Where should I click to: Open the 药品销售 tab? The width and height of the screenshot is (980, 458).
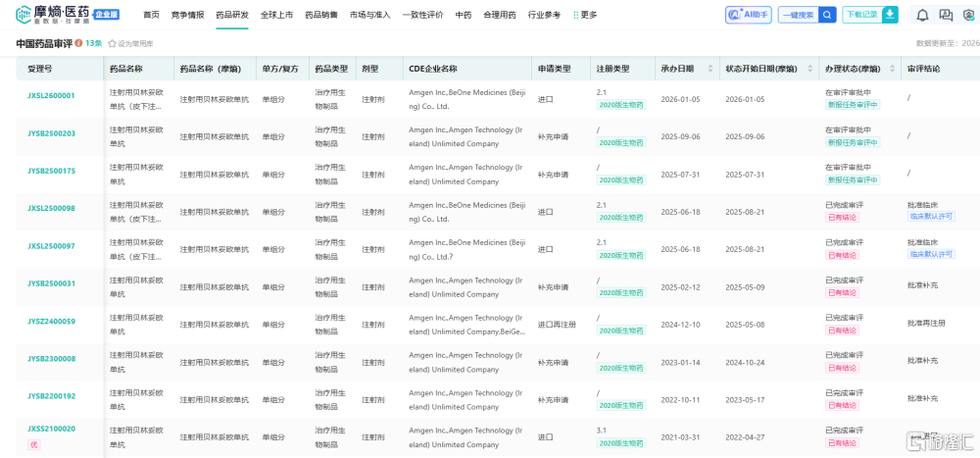(321, 15)
